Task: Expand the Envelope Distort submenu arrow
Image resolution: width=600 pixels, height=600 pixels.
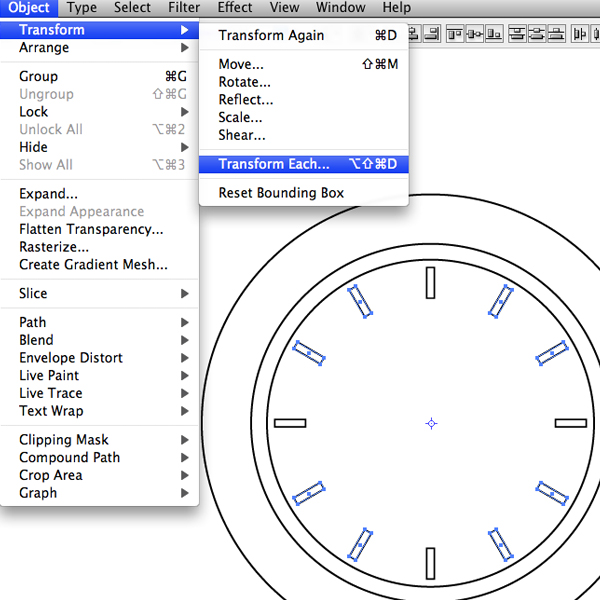Action: [185, 358]
